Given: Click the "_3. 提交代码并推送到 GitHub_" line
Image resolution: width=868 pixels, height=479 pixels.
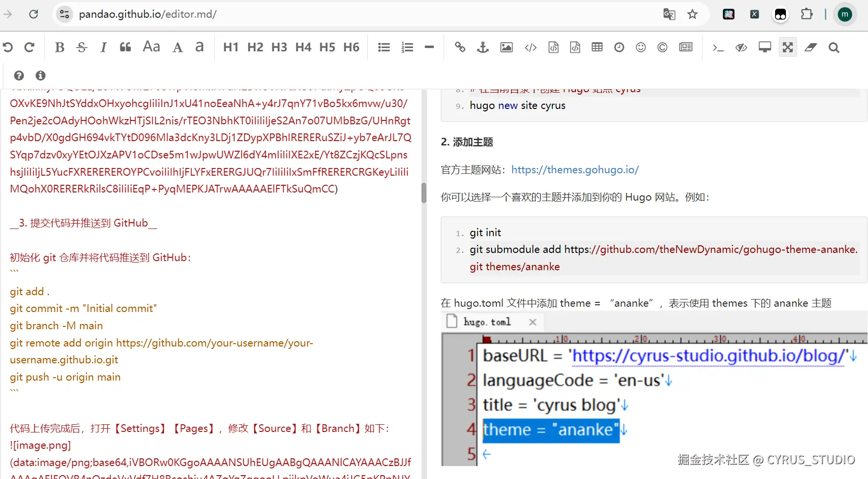Looking at the screenshot, I should (83, 223).
